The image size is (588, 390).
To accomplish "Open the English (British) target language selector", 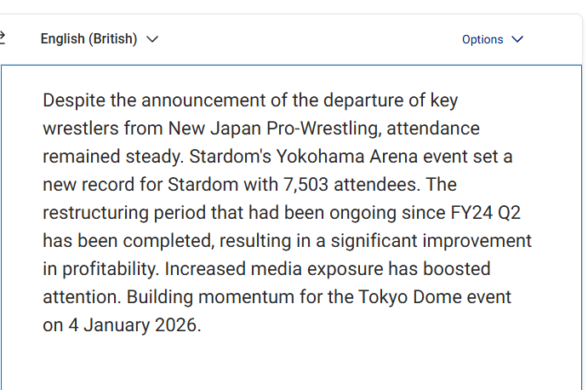I will (100, 39).
